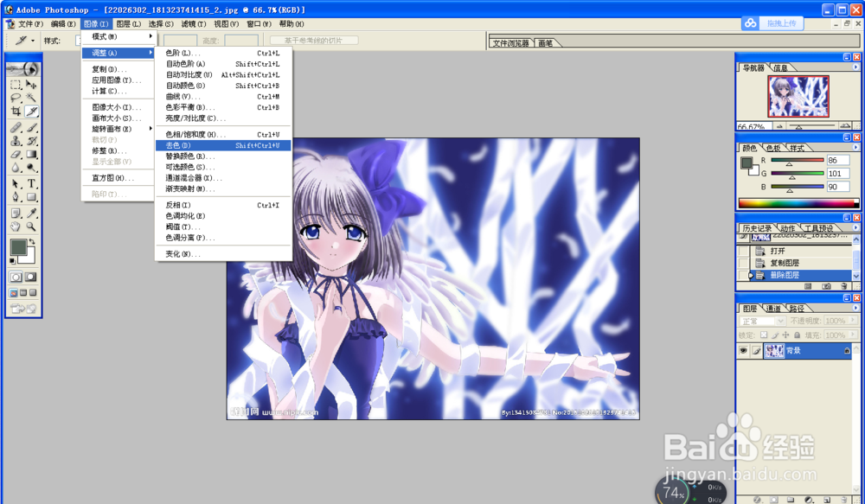Choose 色相/饱和度 menu item
Screen dimensions: 865x504
click(x=223, y=135)
